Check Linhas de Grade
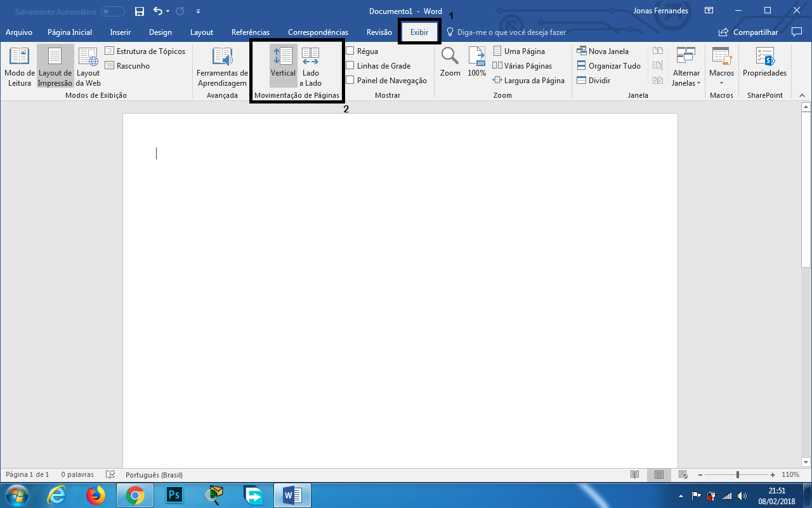 [x=350, y=65]
